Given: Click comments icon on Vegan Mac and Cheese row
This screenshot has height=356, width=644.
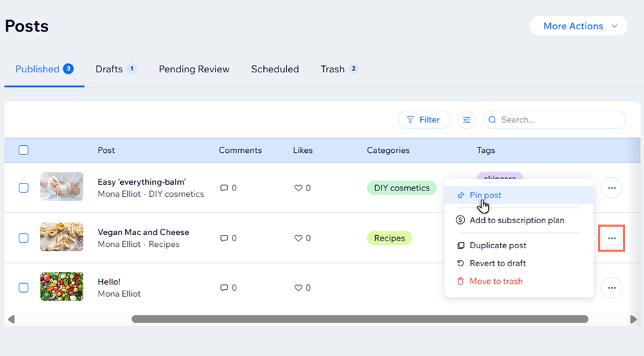Looking at the screenshot, I should [224, 238].
